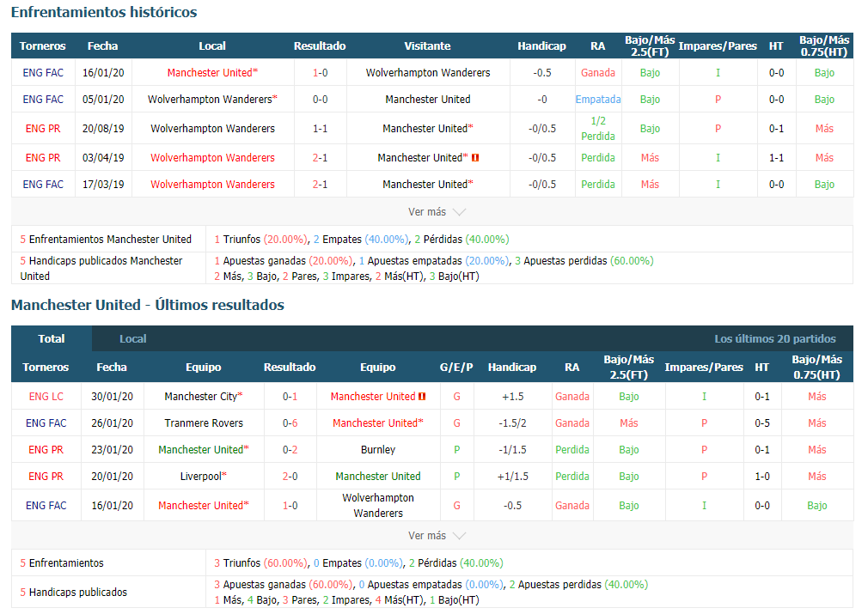Select HT score 0-5 in Tranmere row

click(761, 423)
